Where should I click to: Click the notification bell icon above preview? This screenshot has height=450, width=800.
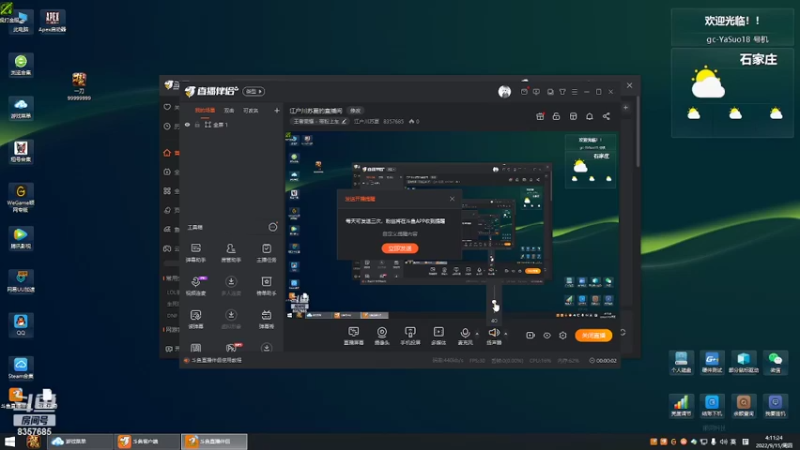[x=589, y=116]
